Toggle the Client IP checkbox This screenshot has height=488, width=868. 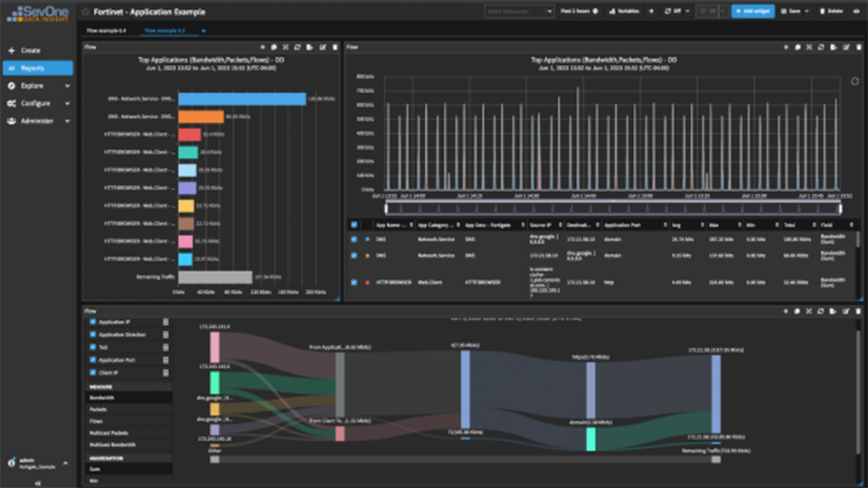tap(92, 372)
